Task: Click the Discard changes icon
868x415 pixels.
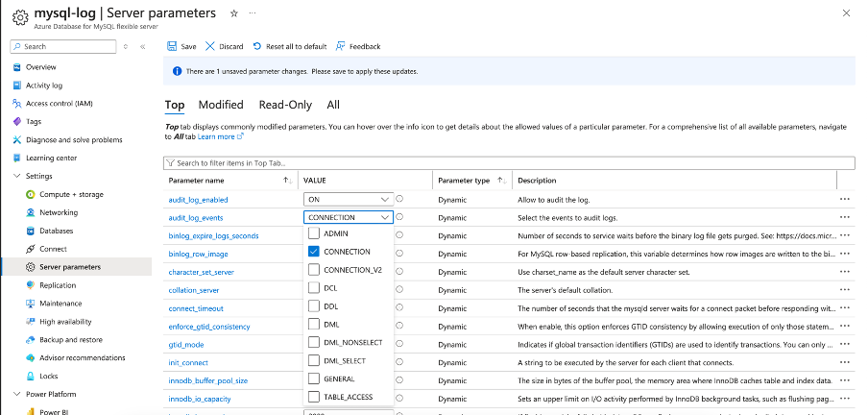Action: pos(209,46)
